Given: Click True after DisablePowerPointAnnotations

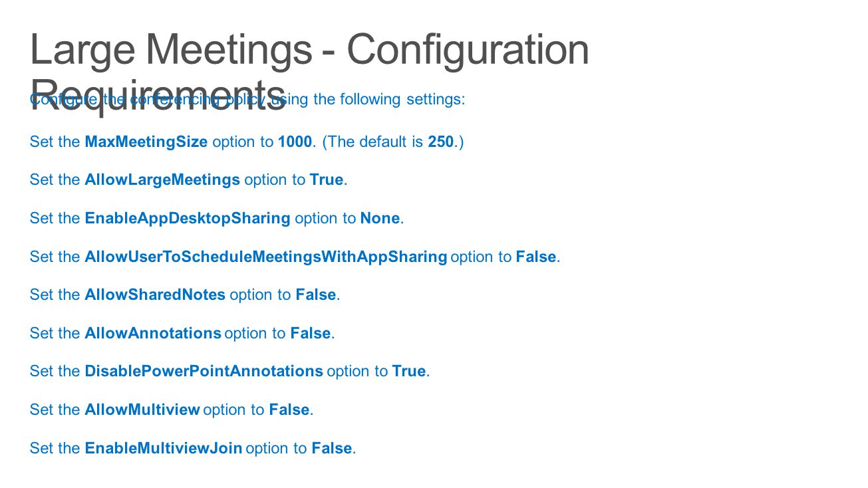Looking at the screenshot, I should click(409, 371).
